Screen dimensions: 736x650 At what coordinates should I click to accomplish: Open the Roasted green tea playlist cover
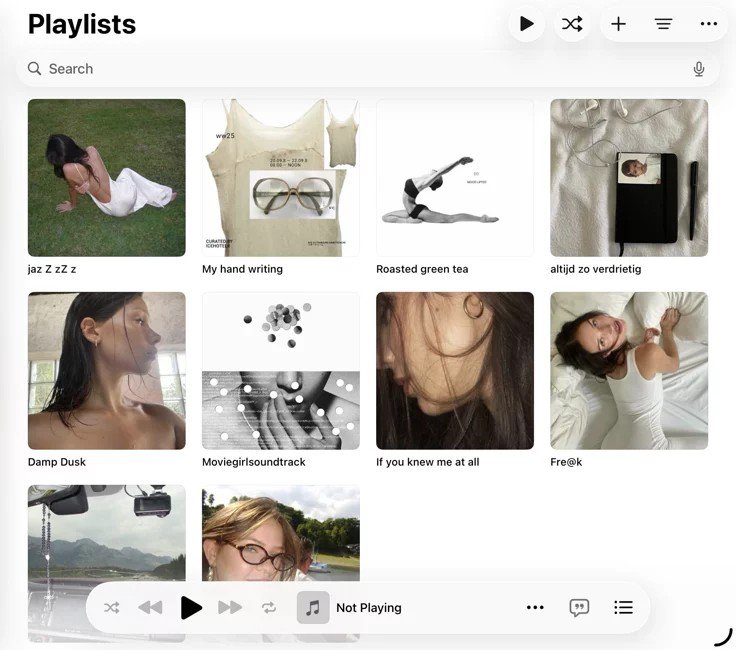click(455, 177)
